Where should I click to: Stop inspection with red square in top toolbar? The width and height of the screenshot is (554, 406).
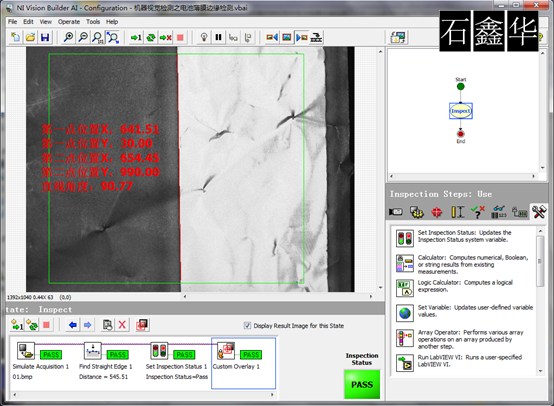(180, 37)
